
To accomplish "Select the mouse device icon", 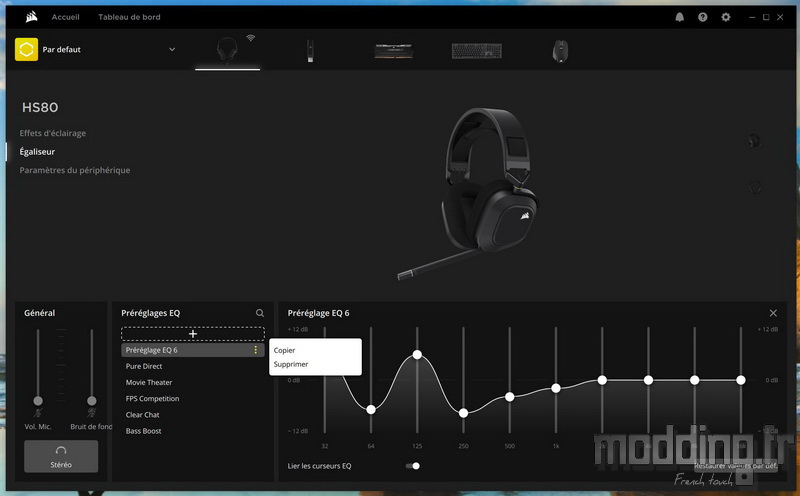I will [x=560, y=51].
